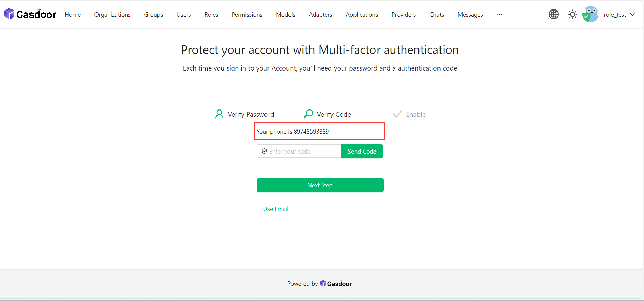The image size is (644, 301).
Task: Open the Organizations menu item
Action: [x=112, y=15]
